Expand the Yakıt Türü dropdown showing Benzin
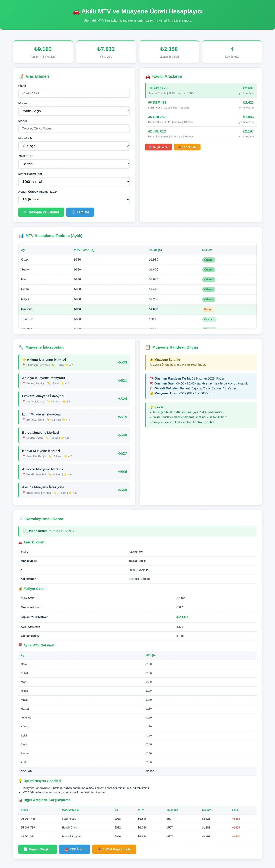The image size is (275, 868). pos(74,164)
